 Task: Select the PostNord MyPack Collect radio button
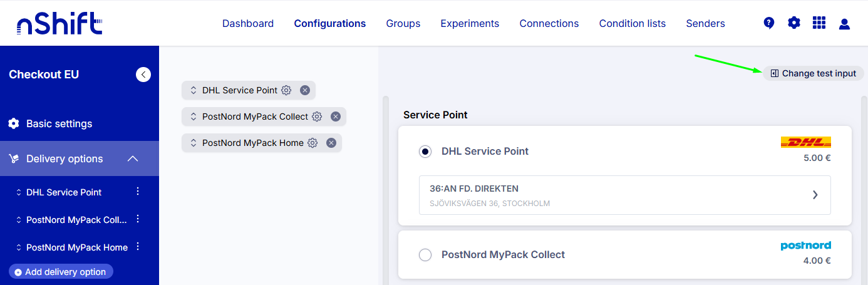[425, 255]
